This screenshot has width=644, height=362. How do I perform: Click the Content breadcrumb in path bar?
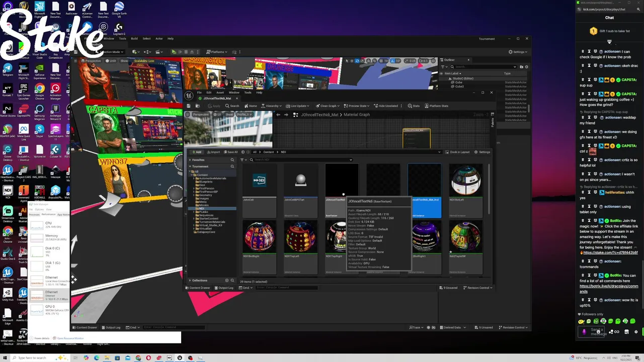tap(269, 152)
